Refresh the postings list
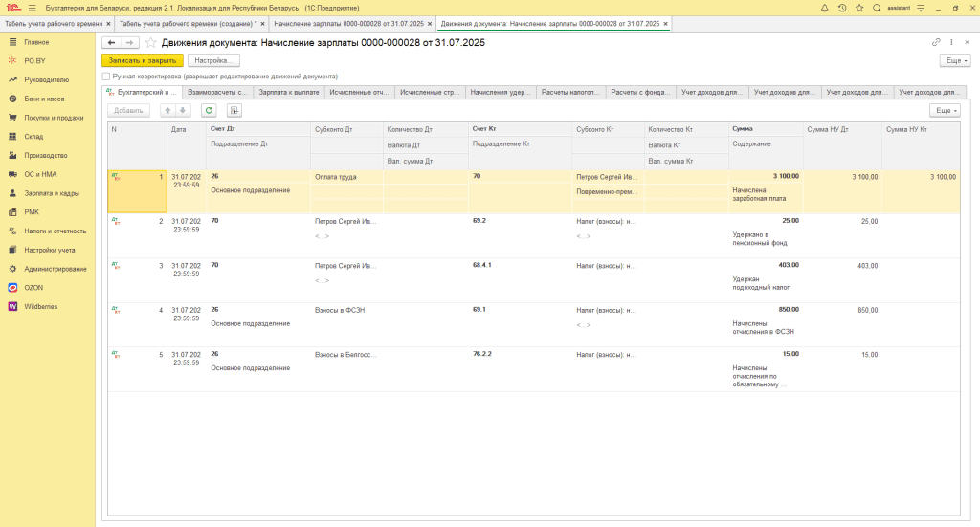Viewport: 980px width, 527px height. coord(209,111)
